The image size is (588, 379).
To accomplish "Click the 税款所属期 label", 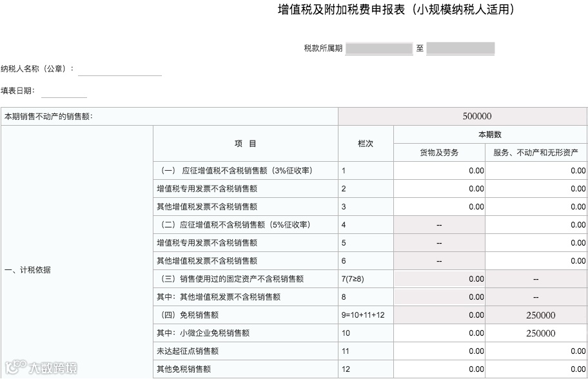I will point(323,48).
